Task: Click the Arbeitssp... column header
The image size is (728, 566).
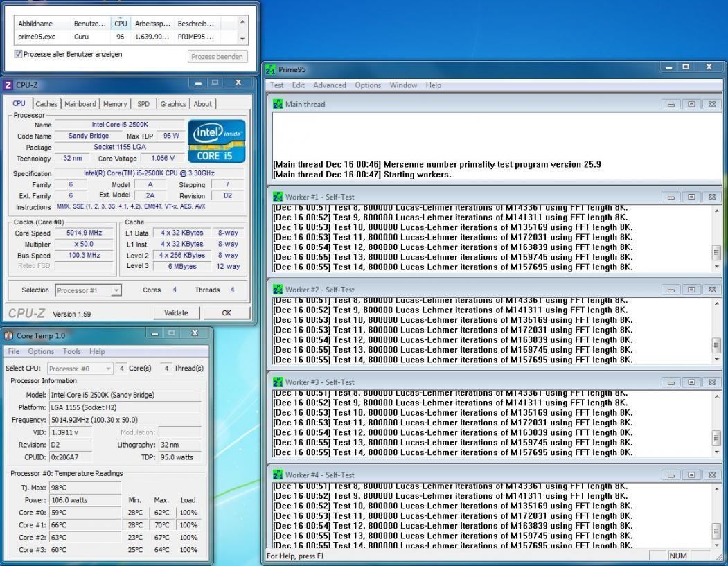Action: coord(152,24)
